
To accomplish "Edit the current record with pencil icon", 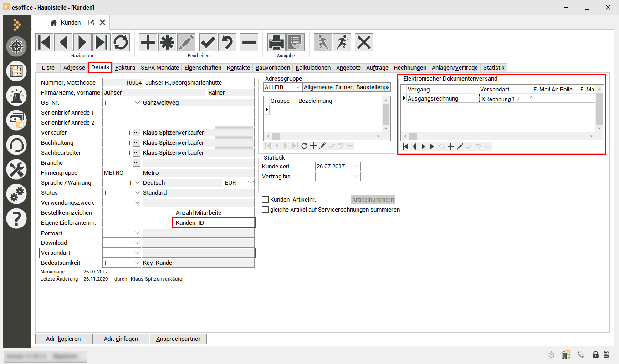I will 186,42.
